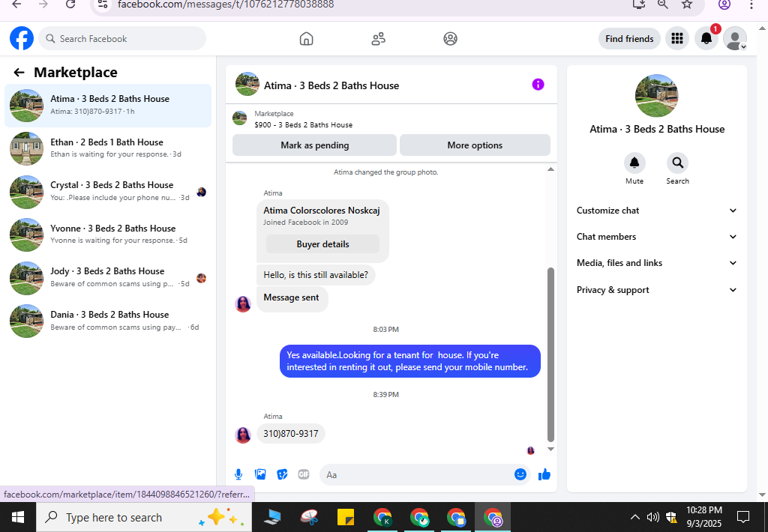
Task: Click Atima's avatar beside the phone number message
Action: pyautogui.click(x=243, y=435)
